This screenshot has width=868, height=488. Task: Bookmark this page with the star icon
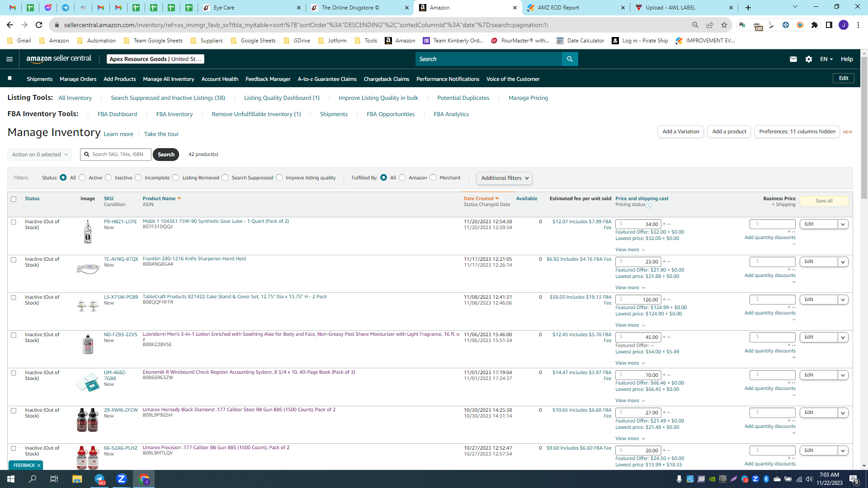(x=724, y=25)
